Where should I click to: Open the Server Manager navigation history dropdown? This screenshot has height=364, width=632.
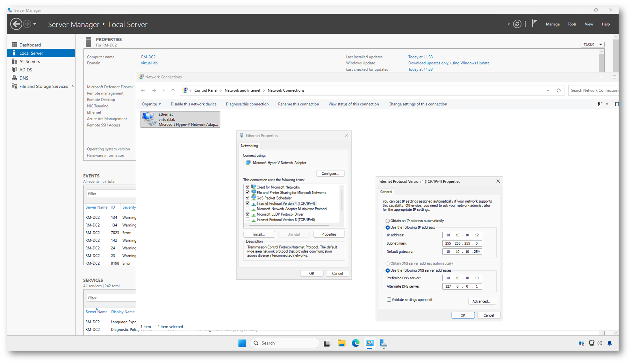35,24
